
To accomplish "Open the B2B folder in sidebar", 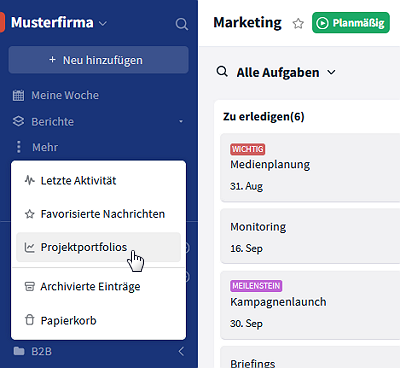I will coord(41,351).
